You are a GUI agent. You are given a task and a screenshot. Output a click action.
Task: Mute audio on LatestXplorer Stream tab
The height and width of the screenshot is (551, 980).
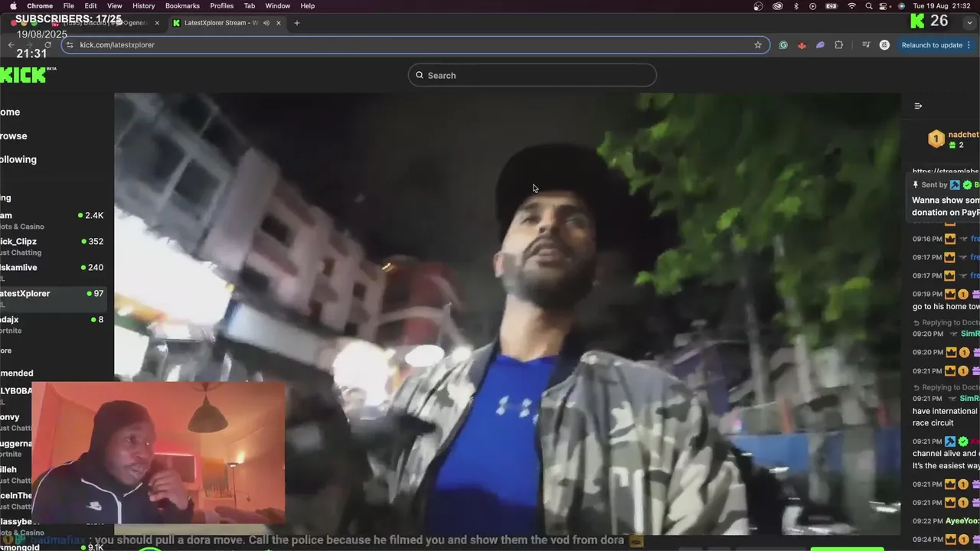coord(266,23)
